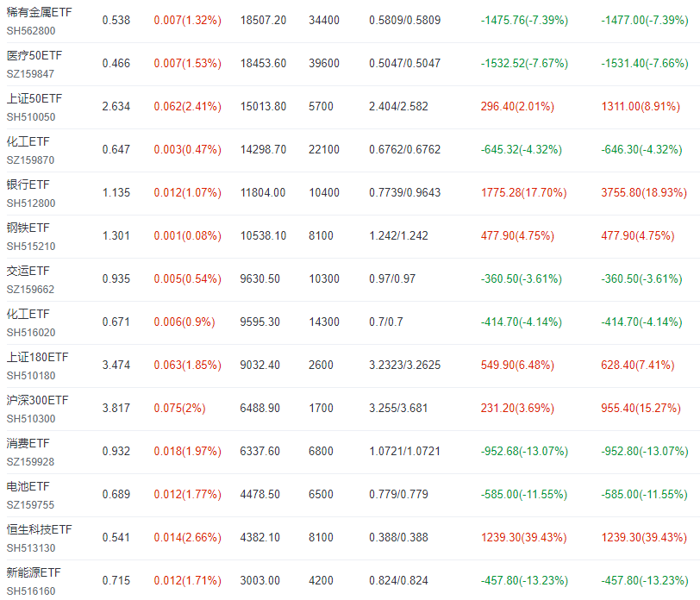The width and height of the screenshot is (700, 600).
Task: Click the change 0.006(0.9%)
Action: pyautogui.click(x=184, y=322)
